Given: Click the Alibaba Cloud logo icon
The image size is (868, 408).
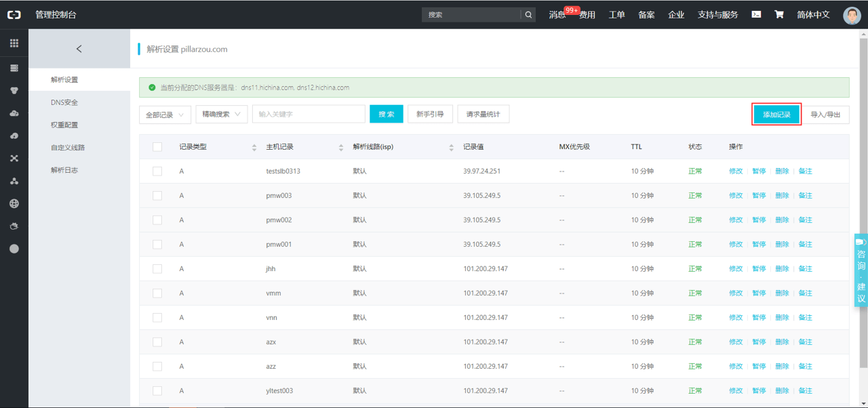Looking at the screenshot, I should (14, 14).
